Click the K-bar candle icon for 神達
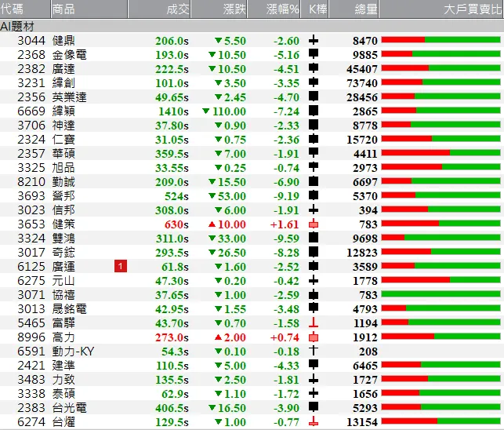 point(314,125)
